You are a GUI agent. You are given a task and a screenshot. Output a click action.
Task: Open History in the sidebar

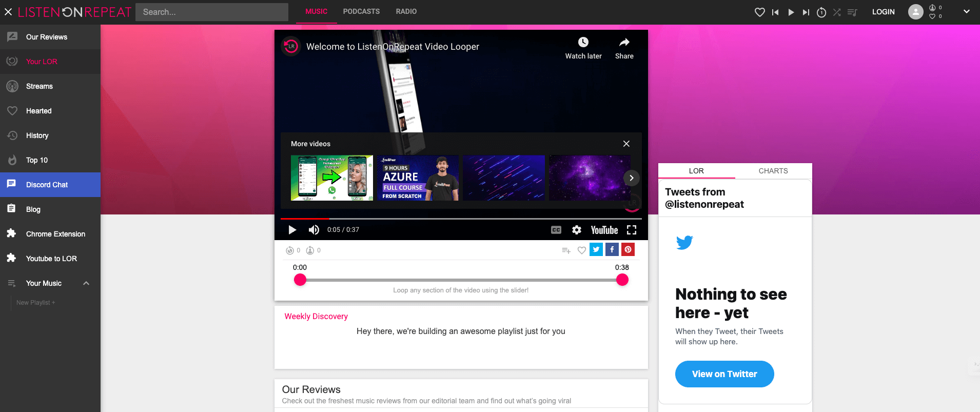(x=50, y=135)
